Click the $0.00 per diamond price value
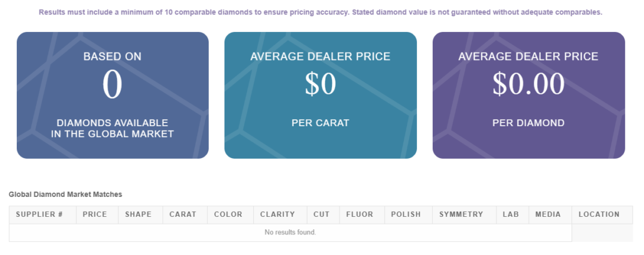The image size is (644, 255). 528,85
